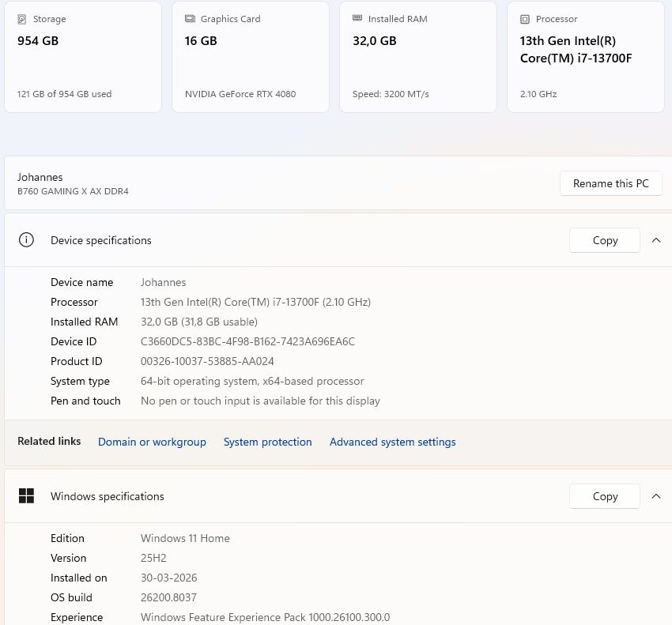
Task: Copy the Windows specifications
Action: coord(605,496)
